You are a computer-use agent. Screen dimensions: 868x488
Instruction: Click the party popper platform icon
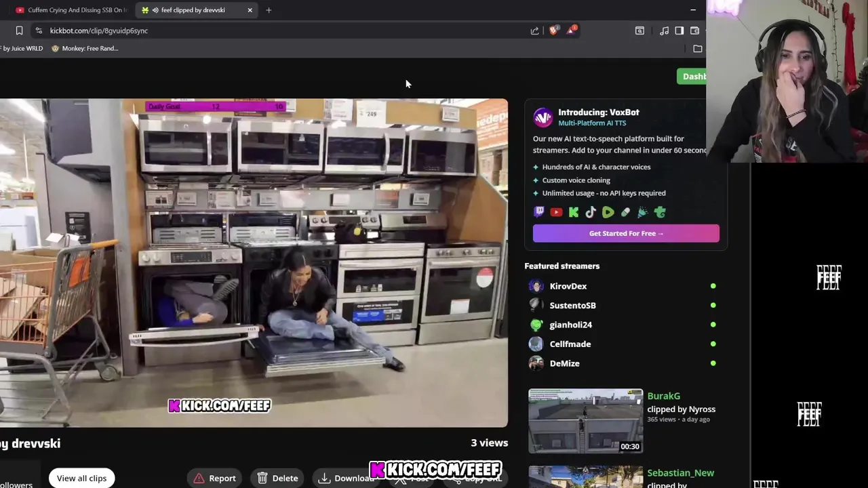coord(642,212)
